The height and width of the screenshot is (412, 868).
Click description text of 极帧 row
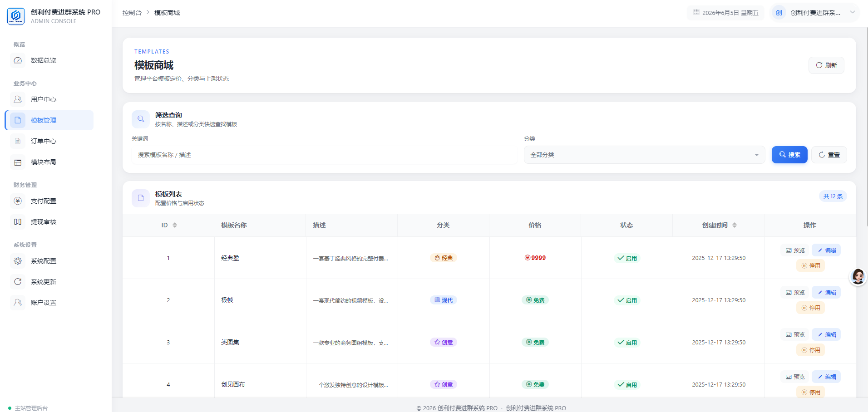(350, 300)
